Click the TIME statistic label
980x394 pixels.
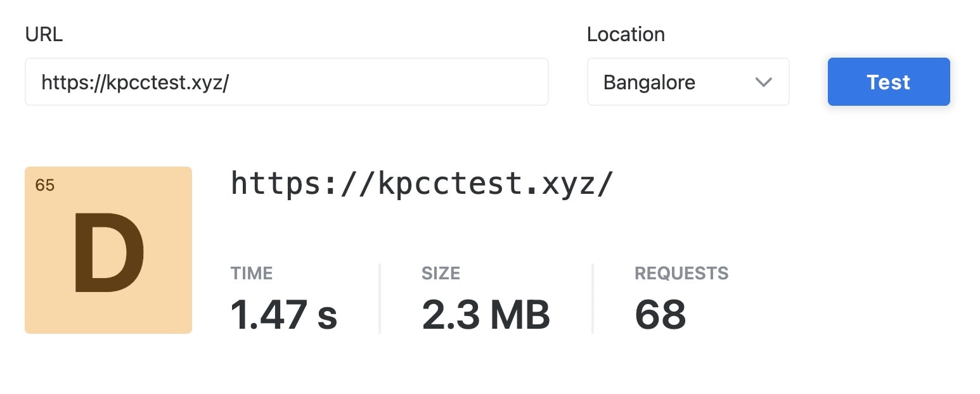tap(252, 273)
